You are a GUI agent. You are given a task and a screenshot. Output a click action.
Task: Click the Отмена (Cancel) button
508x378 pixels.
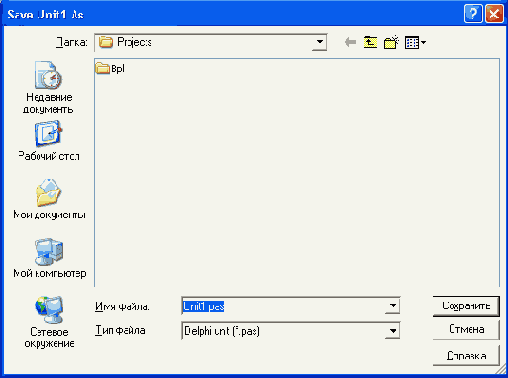(x=466, y=329)
